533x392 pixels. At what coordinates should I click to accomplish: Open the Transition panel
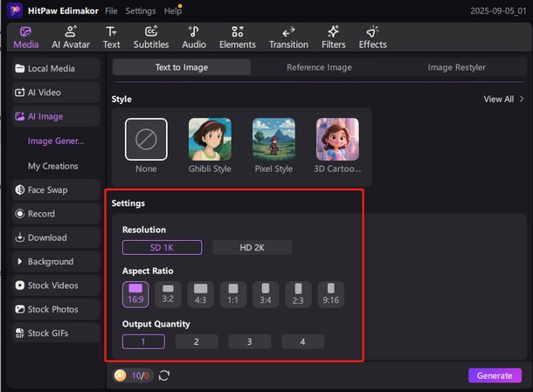[288, 38]
